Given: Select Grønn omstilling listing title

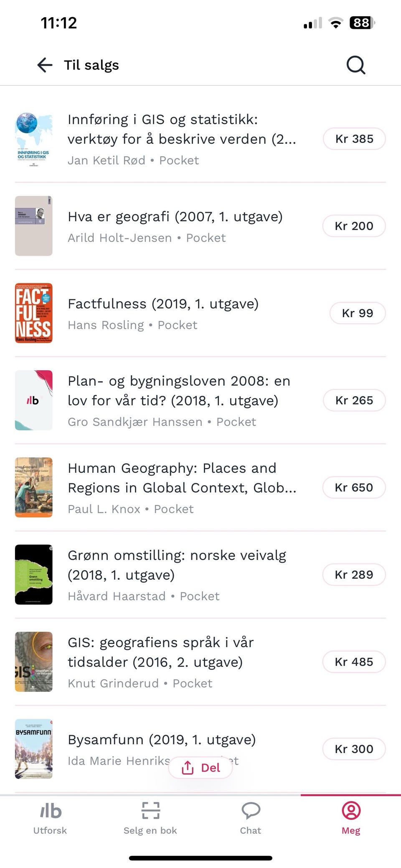Looking at the screenshot, I should (177, 565).
